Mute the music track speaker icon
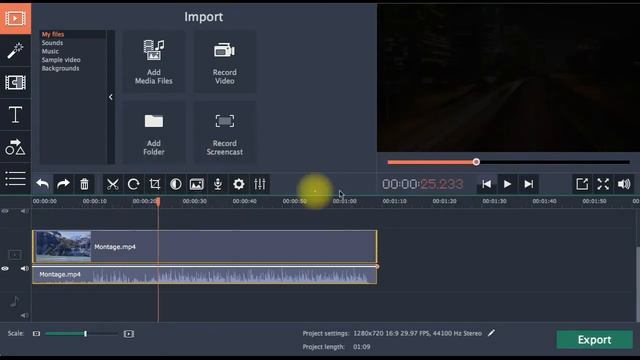Image resolution: width=640 pixels, height=360 pixels. [24, 316]
